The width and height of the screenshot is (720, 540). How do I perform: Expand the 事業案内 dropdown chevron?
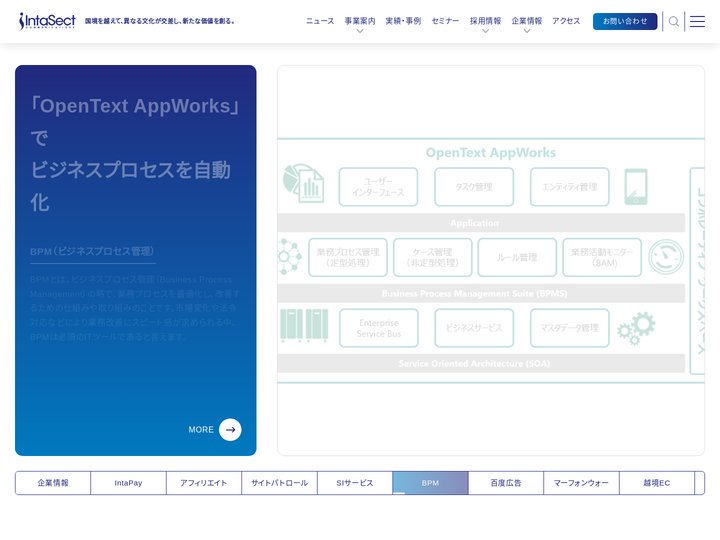[x=360, y=31]
